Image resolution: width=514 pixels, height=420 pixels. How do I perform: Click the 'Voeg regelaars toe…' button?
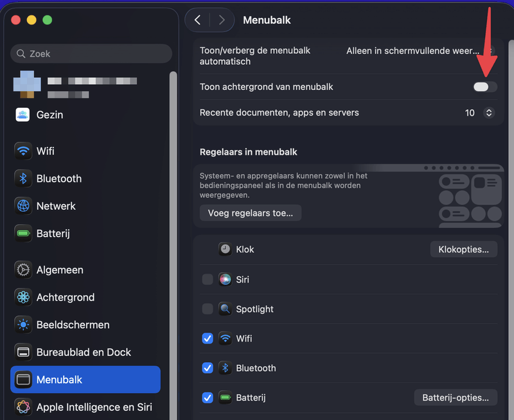[251, 213]
